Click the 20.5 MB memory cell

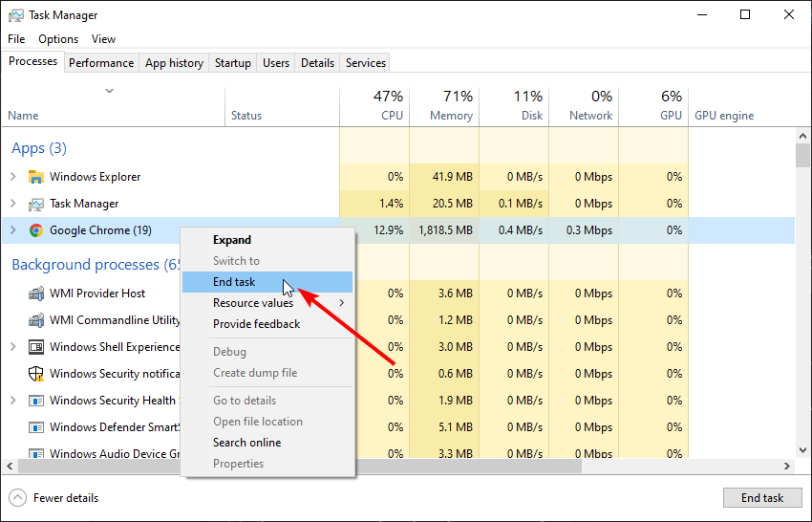pos(444,204)
